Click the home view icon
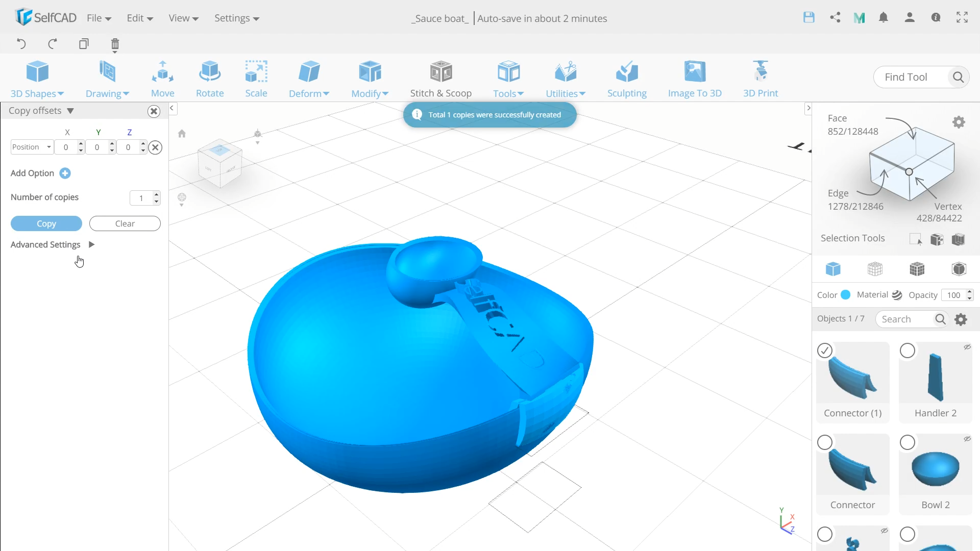This screenshot has height=551, width=980. (x=182, y=134)
